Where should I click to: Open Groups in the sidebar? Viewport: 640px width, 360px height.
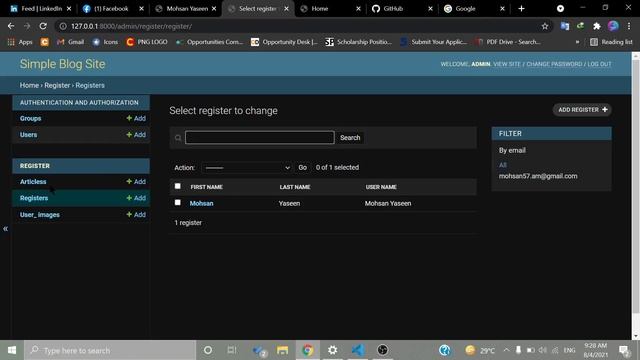31,118
